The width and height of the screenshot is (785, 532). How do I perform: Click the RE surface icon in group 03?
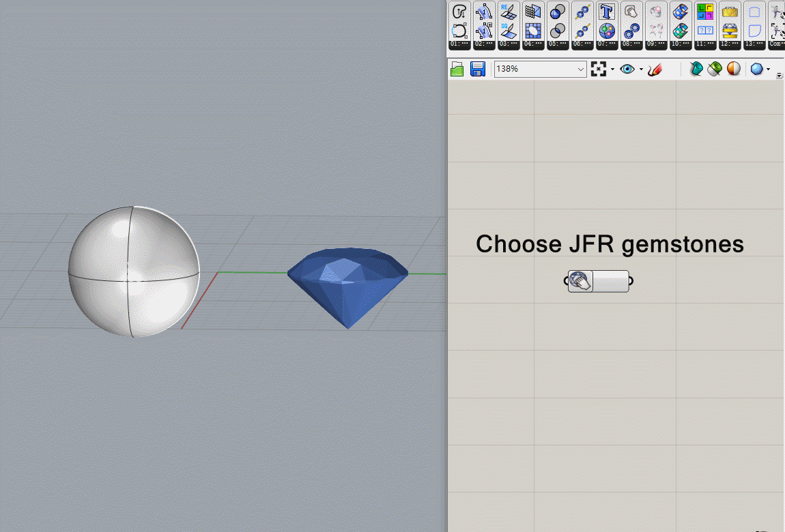coord(508,12)
